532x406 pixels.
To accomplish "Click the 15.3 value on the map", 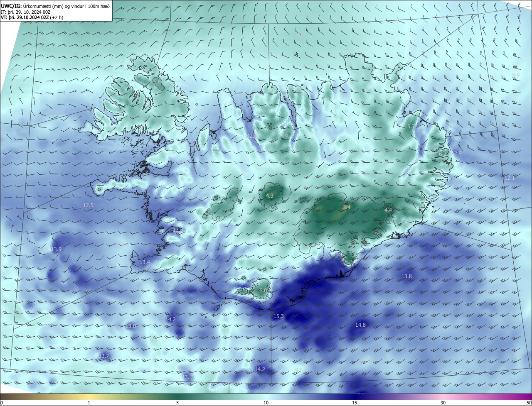I will pyautogui.click(x=278, y=316).
